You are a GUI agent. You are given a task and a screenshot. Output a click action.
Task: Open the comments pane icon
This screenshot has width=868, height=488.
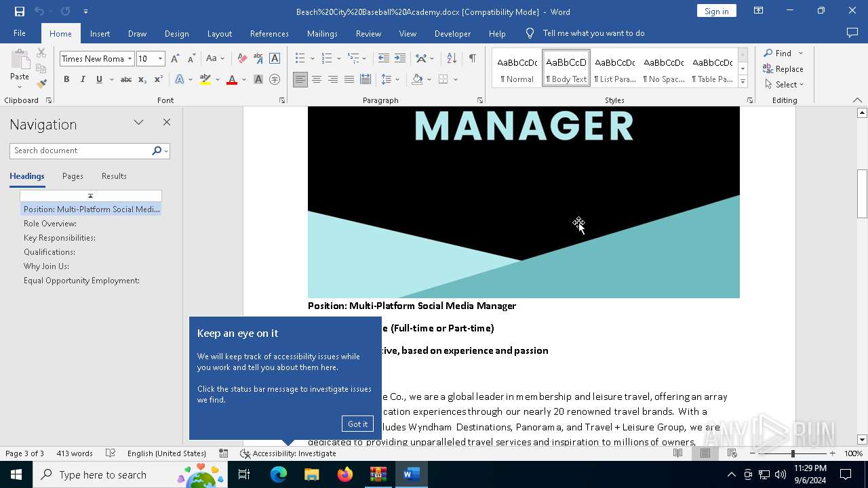(852, 33)
